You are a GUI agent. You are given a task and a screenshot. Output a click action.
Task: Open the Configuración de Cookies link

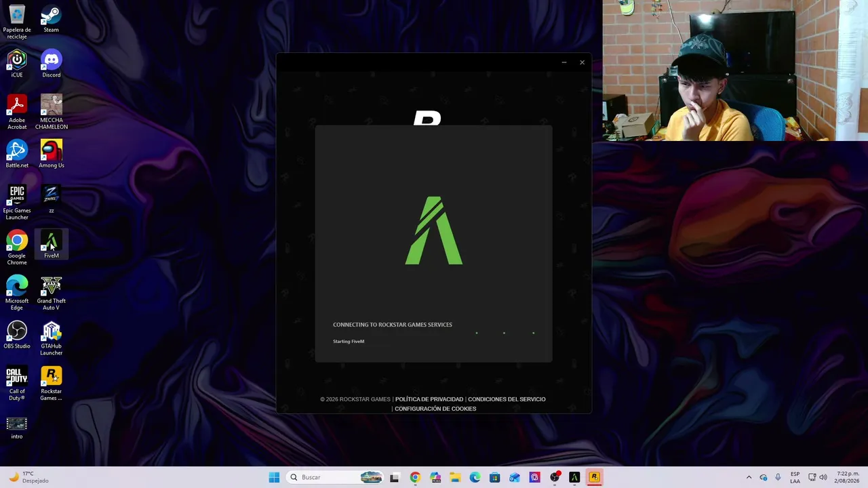click(x=435, y=409)
